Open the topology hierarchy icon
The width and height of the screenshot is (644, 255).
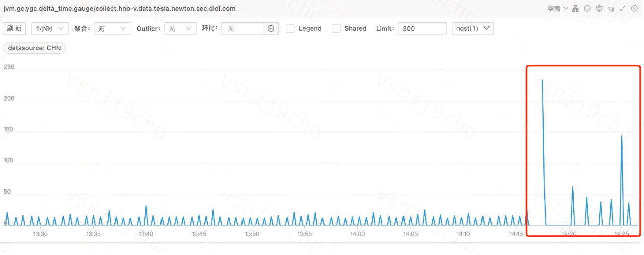[576, 9]
